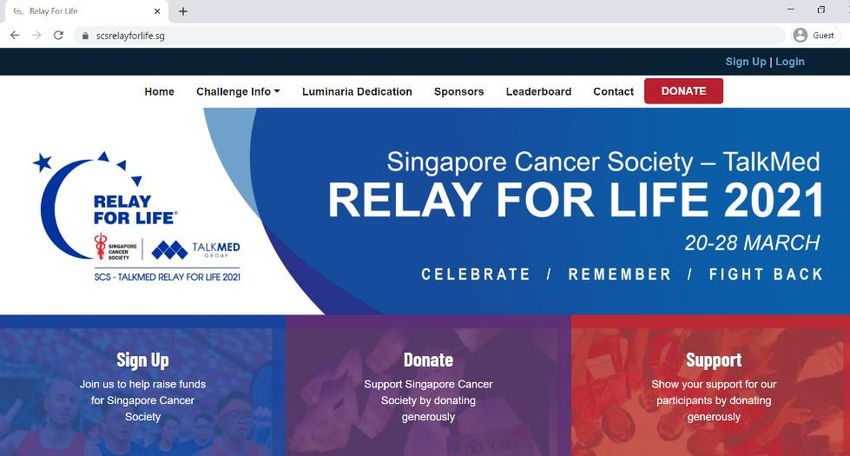Click the Relay For Life tab favicon
850x456 pixels.
tap(18, 11)
